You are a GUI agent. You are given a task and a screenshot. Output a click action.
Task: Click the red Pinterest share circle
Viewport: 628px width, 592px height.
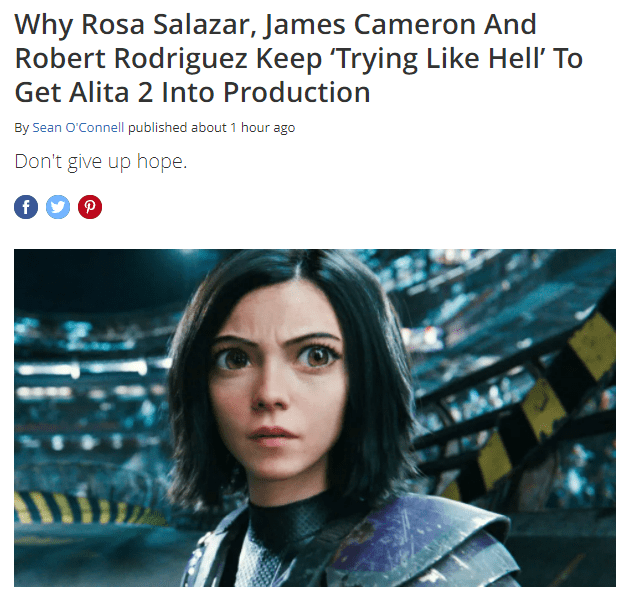90,207
